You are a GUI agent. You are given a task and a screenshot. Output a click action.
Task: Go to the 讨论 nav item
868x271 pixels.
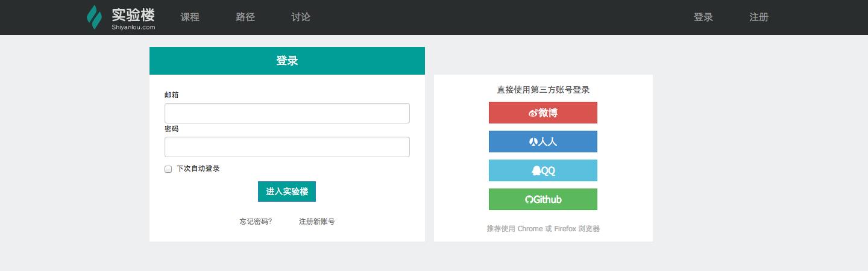[301, 17]
